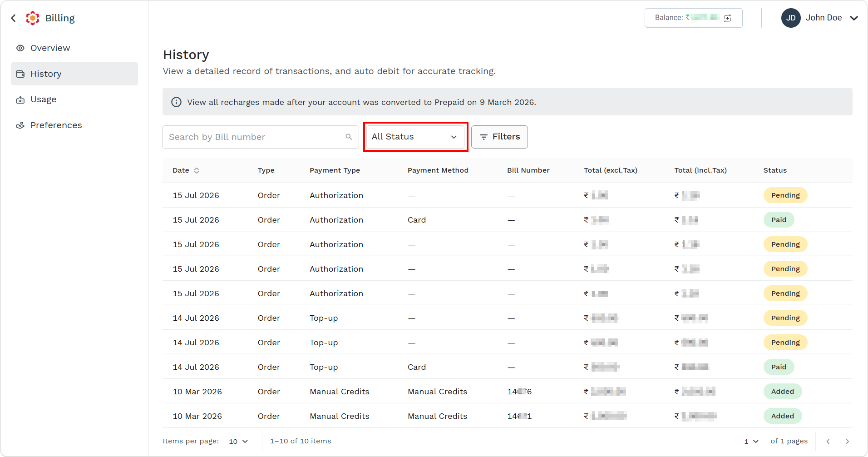Click the Overview eye icon

[x=20, y=48]
